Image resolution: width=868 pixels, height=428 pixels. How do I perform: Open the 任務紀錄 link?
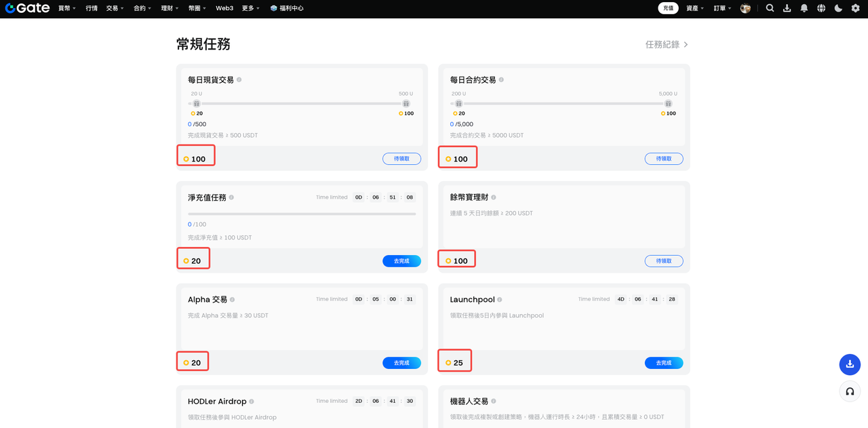[x=663, y=43]
